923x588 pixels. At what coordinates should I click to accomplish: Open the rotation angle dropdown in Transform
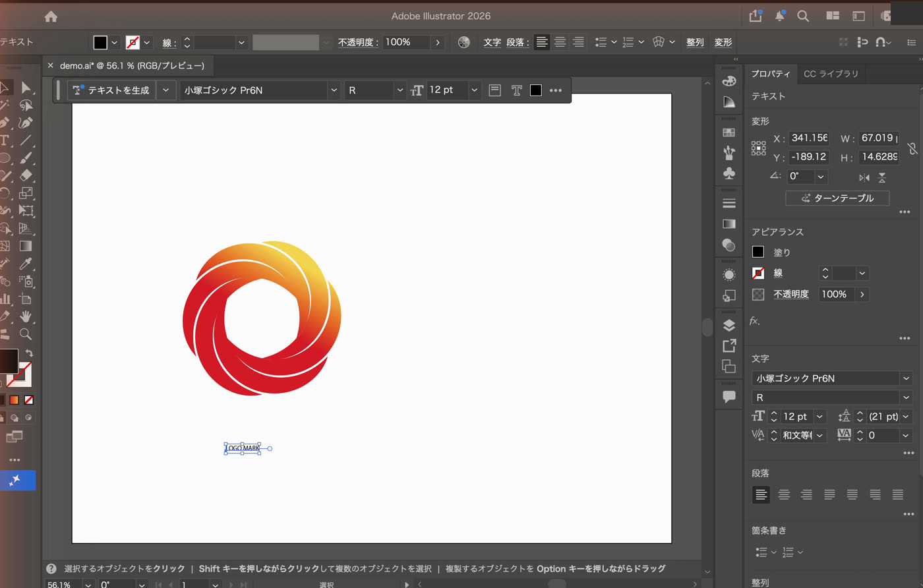click(821, 177)
